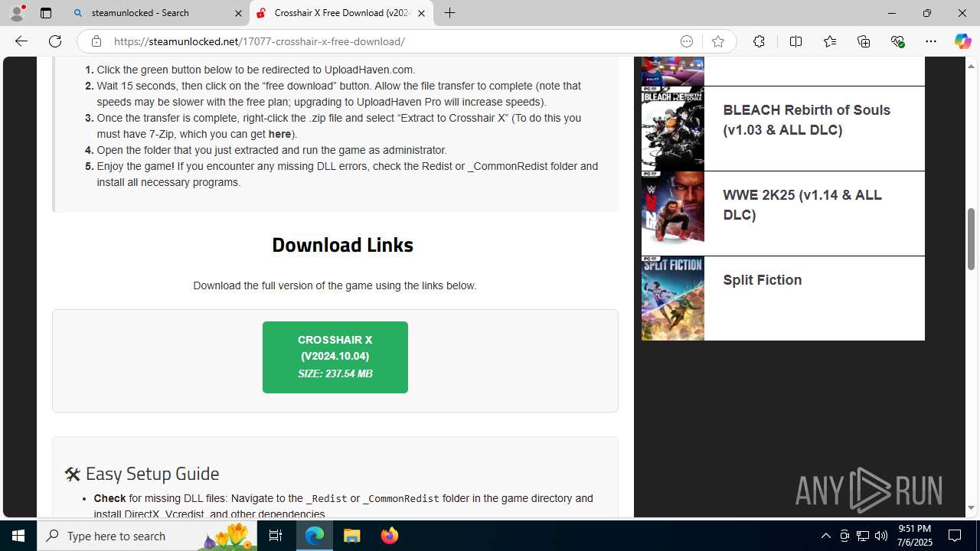The width and height of the screenshot is (980, 551).
Task: Click the 'Download the full version' sentence
Action: tap(335, 285)
